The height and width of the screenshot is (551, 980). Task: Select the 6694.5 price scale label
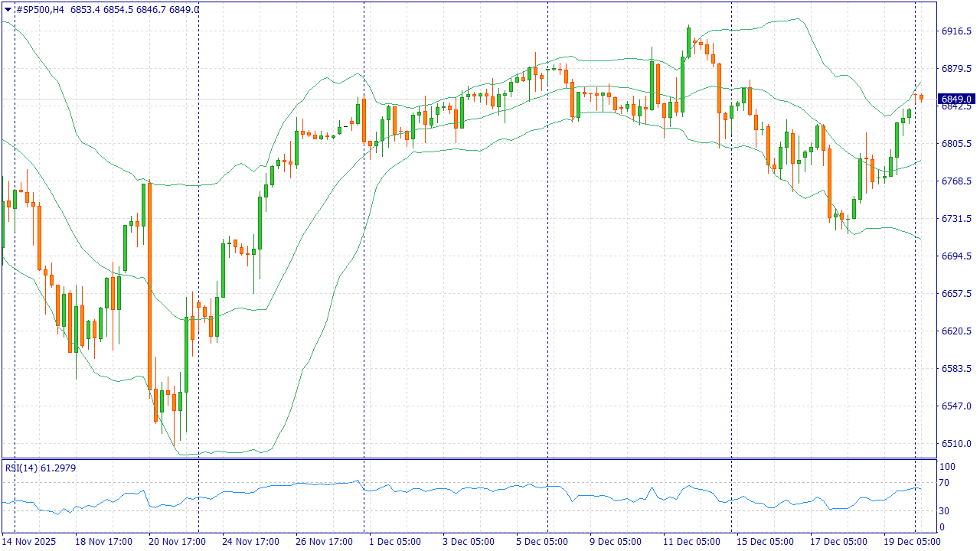click(x=956, y=256)
